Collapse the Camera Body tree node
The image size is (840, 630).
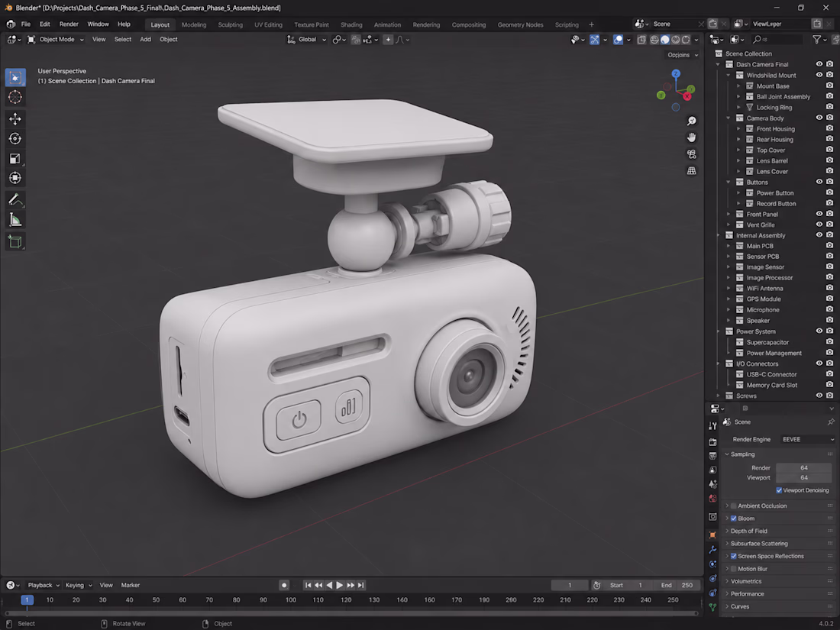(729, 118)
